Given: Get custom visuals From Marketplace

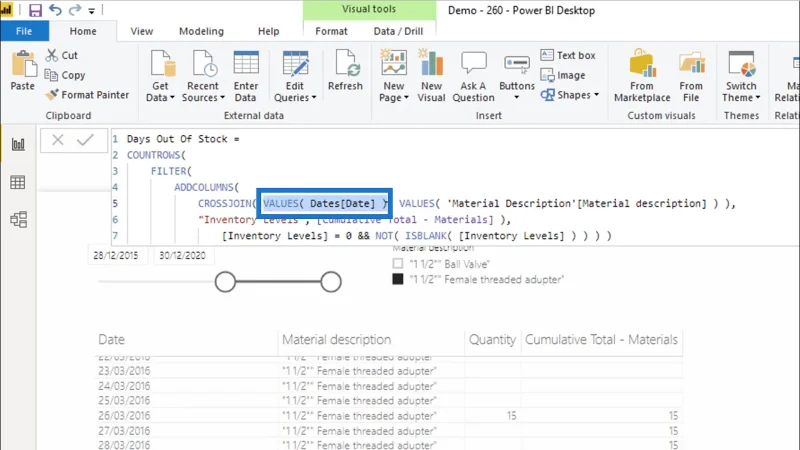Looking at the screenshot, I should click(x=642, y=76).
